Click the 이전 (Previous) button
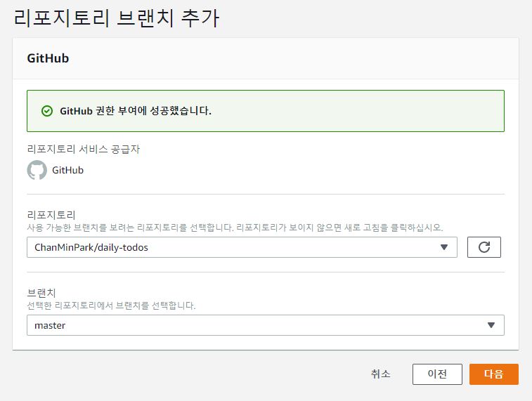The image size is (532, 401). 437,374
